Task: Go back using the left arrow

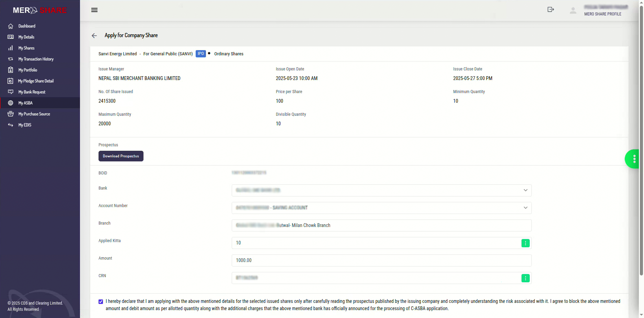Action: 94,36
